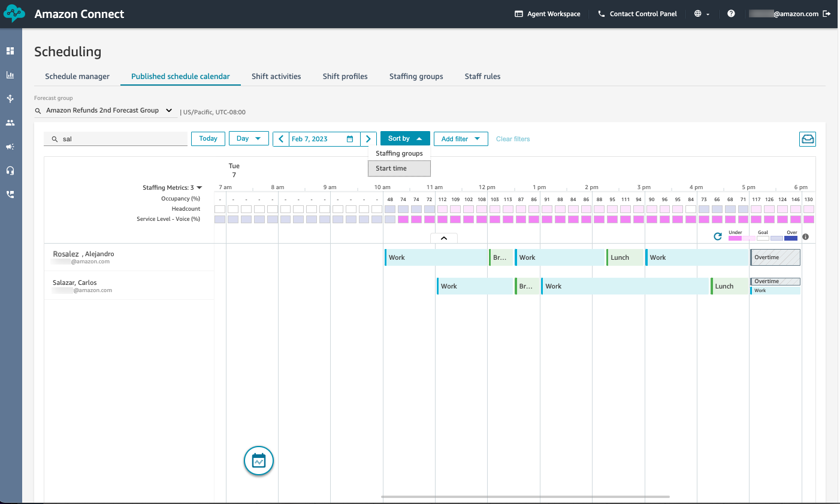The height and width of the screenshot is (504, 840).
Task: Collapse the staffing metrics panel chevron
Action: [x=444, y=238]
